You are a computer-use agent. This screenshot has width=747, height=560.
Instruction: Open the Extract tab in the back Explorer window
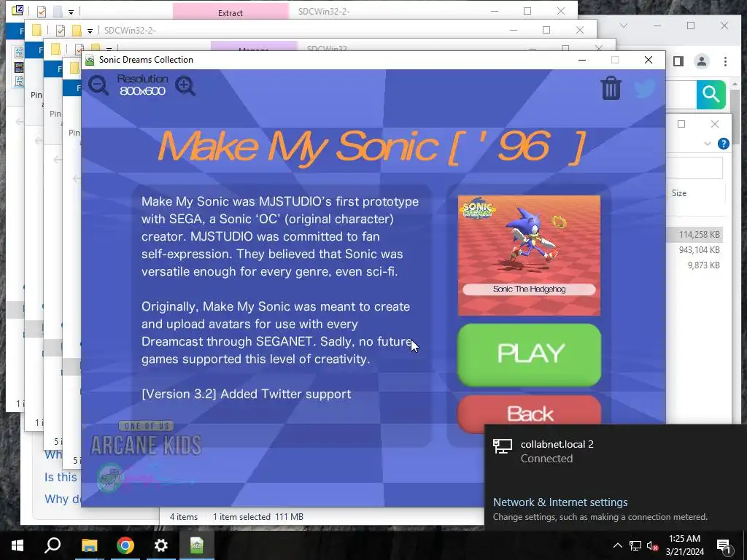(230, 12)
